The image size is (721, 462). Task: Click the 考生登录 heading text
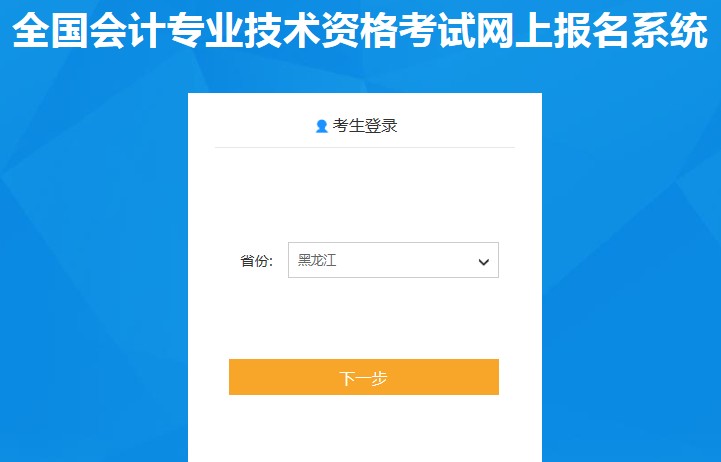click(365, 125)
